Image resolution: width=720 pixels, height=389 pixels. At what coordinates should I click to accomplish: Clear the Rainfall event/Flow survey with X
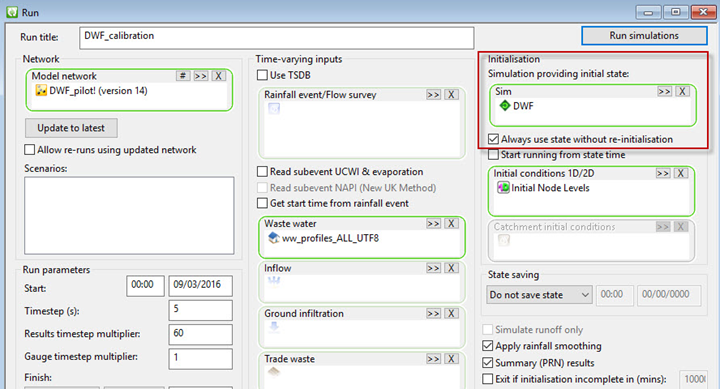451,95
